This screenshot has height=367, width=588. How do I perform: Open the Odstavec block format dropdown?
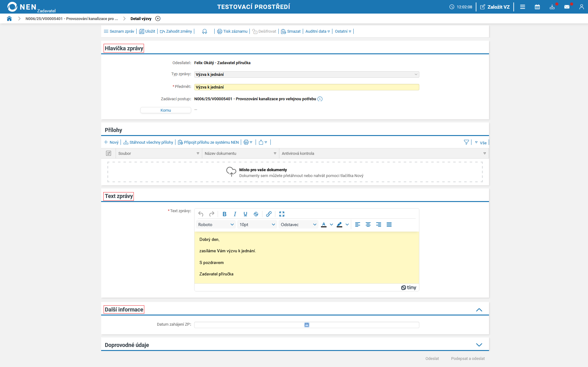298,225
